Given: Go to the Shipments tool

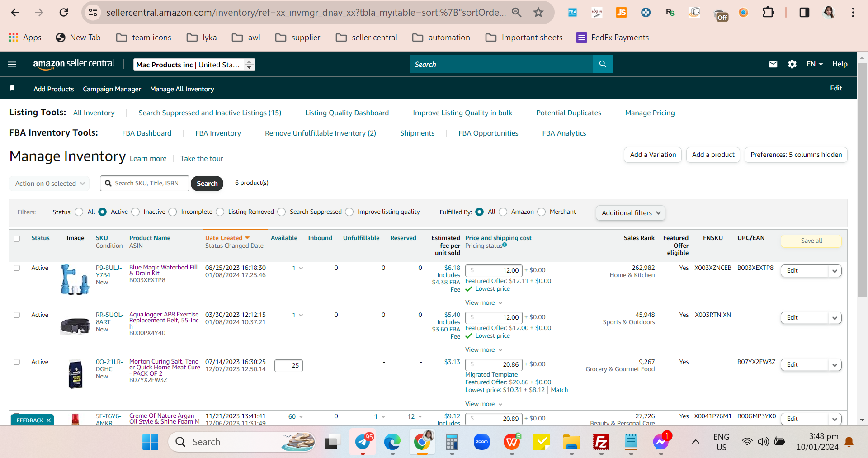Looking at the screenshot, I should [x=417, y=133].
